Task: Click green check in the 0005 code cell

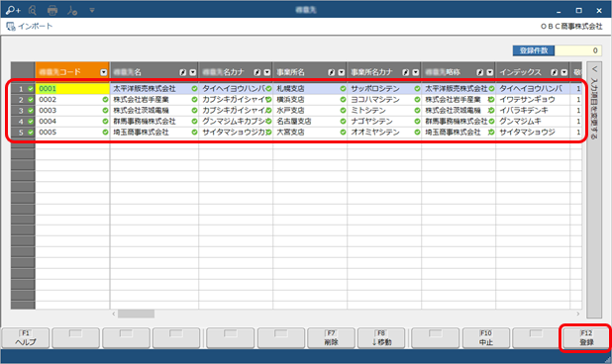Action: coord(105,133)
